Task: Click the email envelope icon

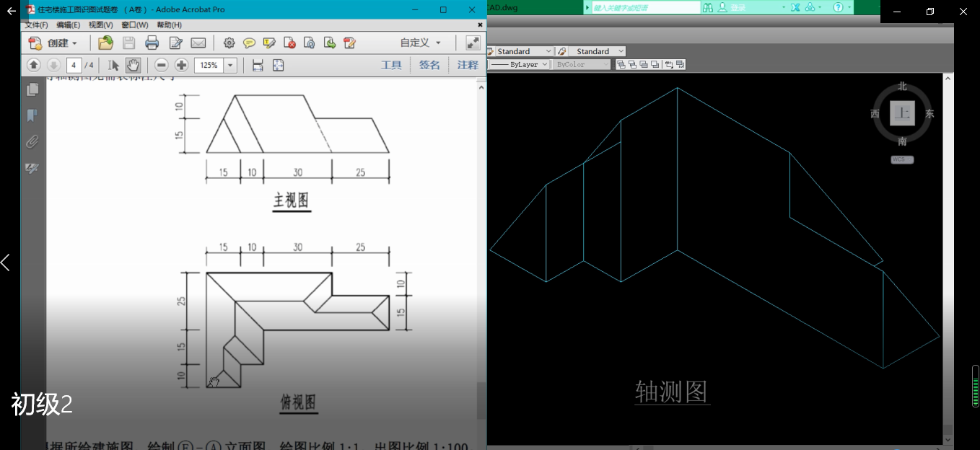Action: click(198, 43)
